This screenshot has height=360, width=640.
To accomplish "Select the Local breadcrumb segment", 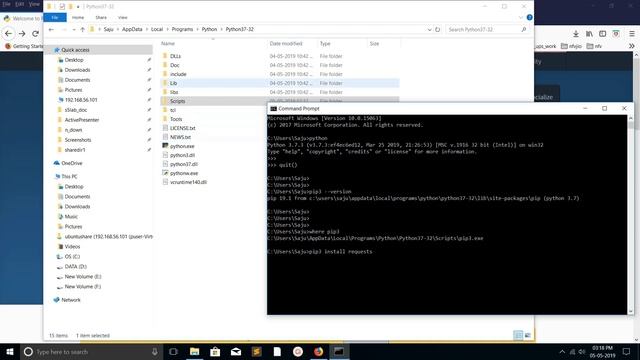I will pos(157,29).
